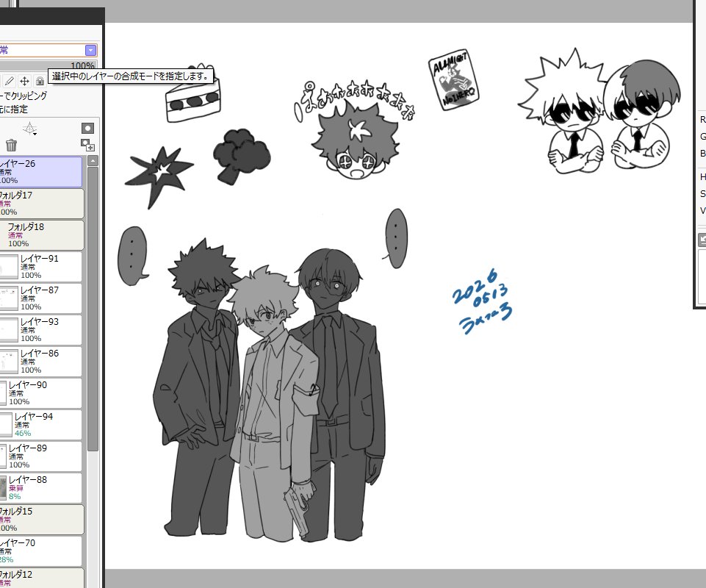Toggle the protect-from-moving cross-arrows icon
Screen dimensions: 706x588
click(x=25, y=81)
